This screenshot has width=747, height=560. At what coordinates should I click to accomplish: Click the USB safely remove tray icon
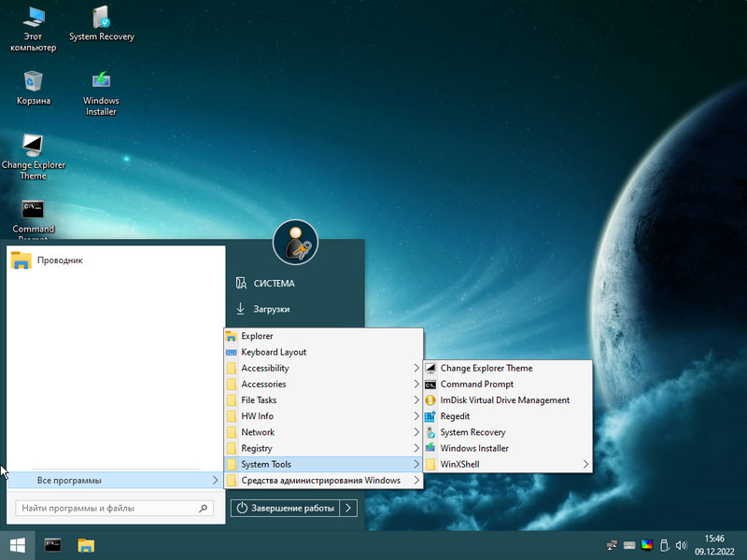pyautogui.click(x=664, y=545)
